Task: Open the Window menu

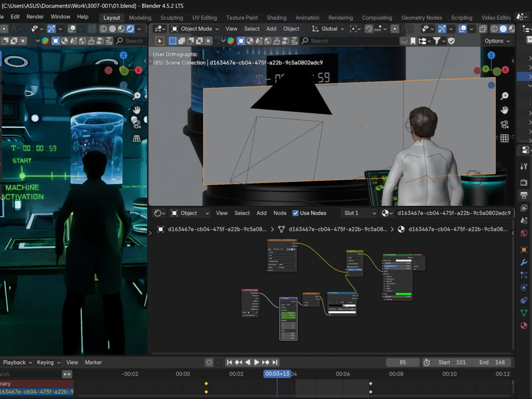Action: coord(61,16)
